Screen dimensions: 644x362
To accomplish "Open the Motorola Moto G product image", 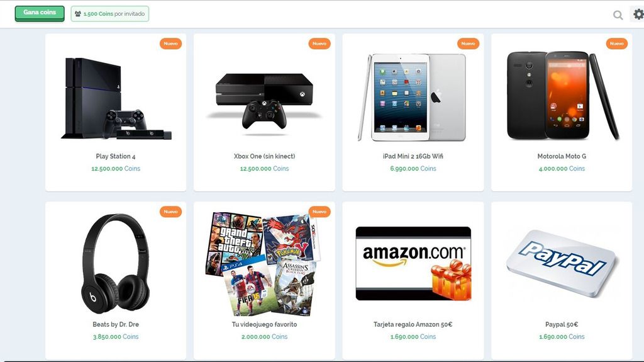I will [x=562, y=96].
